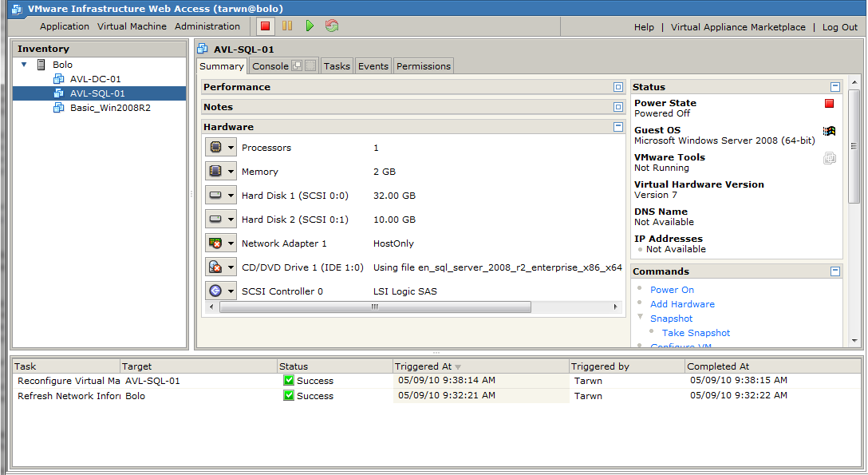Select Basic_Win2008R2 in the inventory
The height and width of the screenshot is (475, 868).
point(110,108)
